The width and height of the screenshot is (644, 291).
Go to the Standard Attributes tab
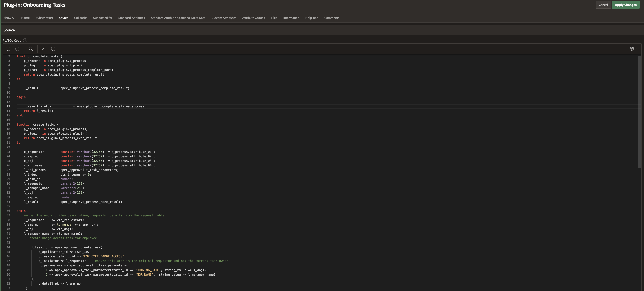[x=132, y=18]
